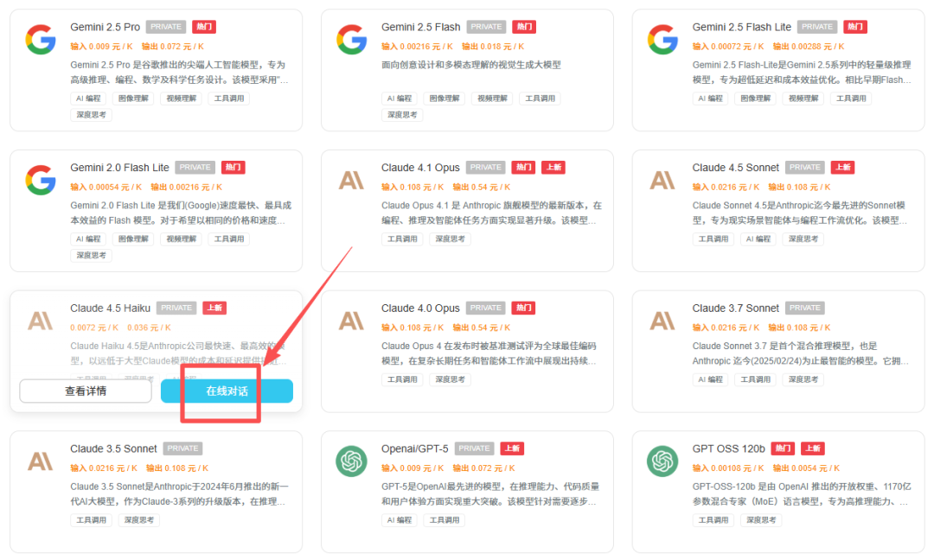The image size is (934, 560).
Task: Select the Anthropic logo on Claude 4.5 Sonnet
Action: pyautogui.click(x=662, y=180)
